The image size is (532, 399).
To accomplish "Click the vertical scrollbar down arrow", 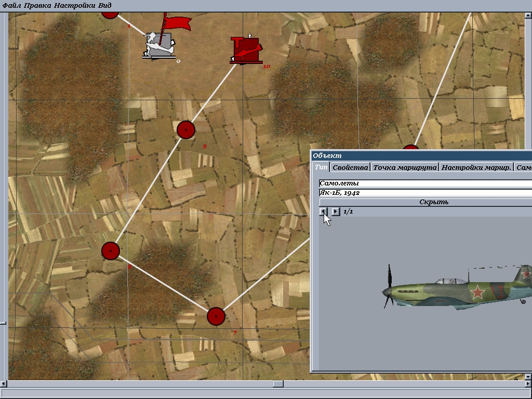I will tap(528, 377).
